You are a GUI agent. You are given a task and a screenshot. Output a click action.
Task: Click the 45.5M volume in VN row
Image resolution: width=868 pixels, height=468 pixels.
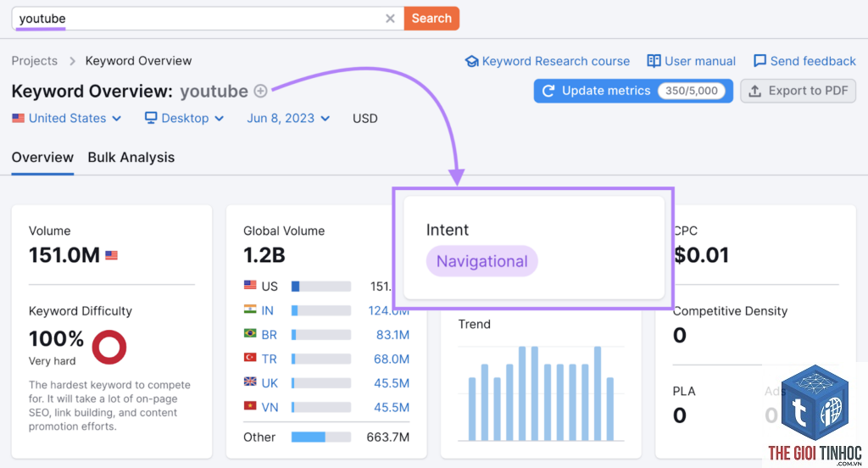tap(392, 408)
